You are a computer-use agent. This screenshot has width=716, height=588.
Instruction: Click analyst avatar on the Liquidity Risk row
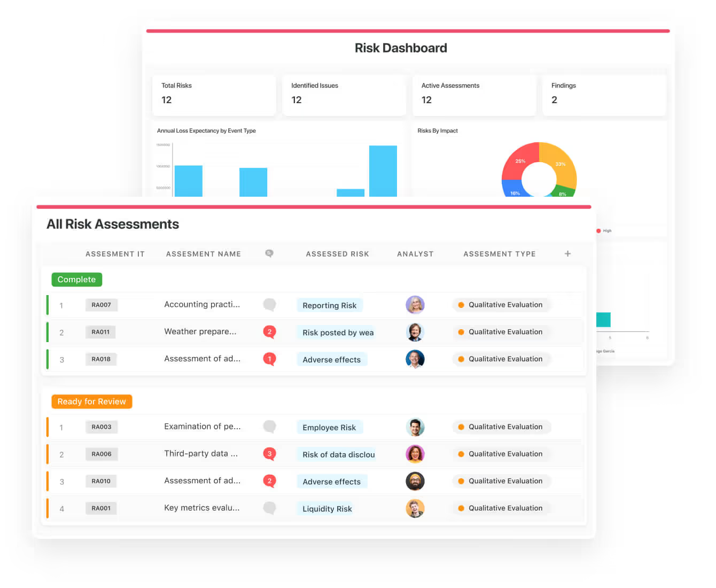coord(415,508)
